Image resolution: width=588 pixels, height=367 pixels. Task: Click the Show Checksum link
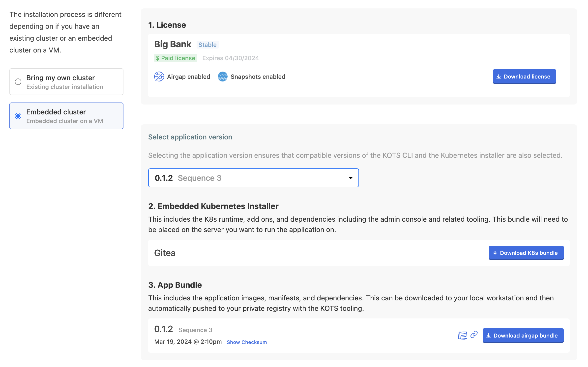pyautogui.click(x=247, y=342)
